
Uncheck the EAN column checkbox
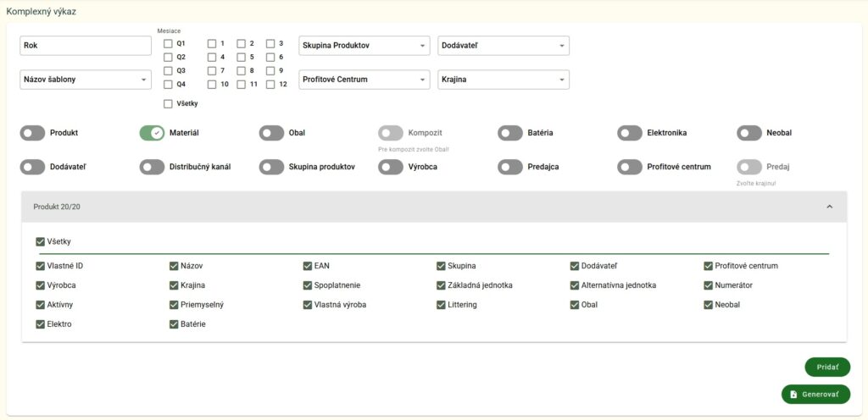(x=308, y=266)
